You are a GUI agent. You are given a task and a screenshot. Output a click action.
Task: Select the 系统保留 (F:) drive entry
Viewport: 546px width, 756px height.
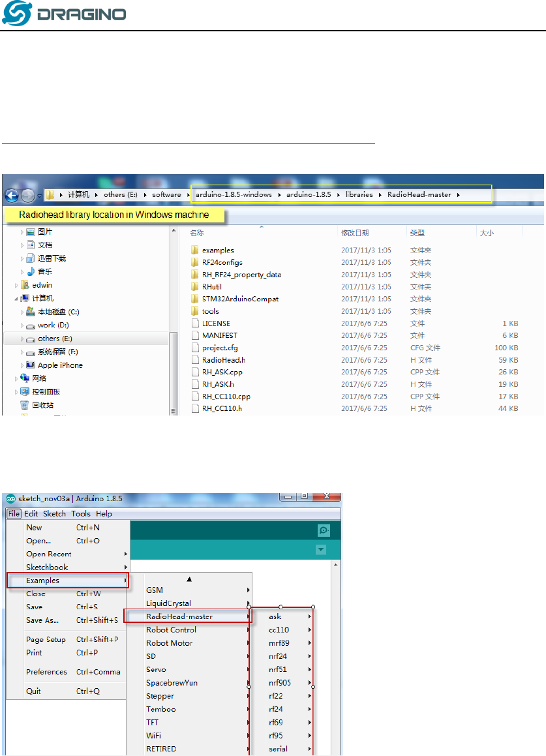point(58,352)
